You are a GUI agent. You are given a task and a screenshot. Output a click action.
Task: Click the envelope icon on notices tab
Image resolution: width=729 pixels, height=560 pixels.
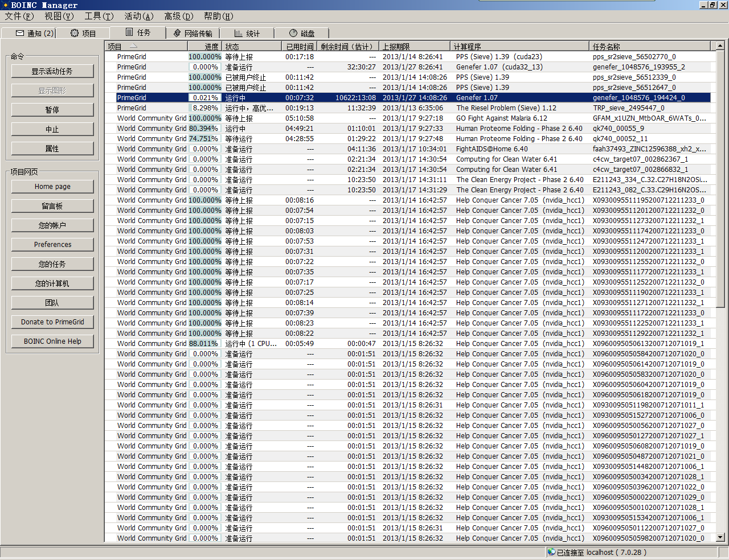[20, 34]
